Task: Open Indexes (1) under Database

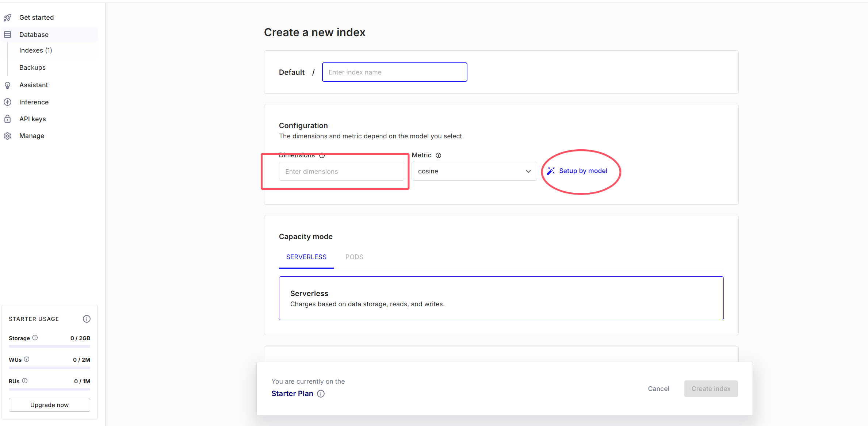Action: (36, 50)
